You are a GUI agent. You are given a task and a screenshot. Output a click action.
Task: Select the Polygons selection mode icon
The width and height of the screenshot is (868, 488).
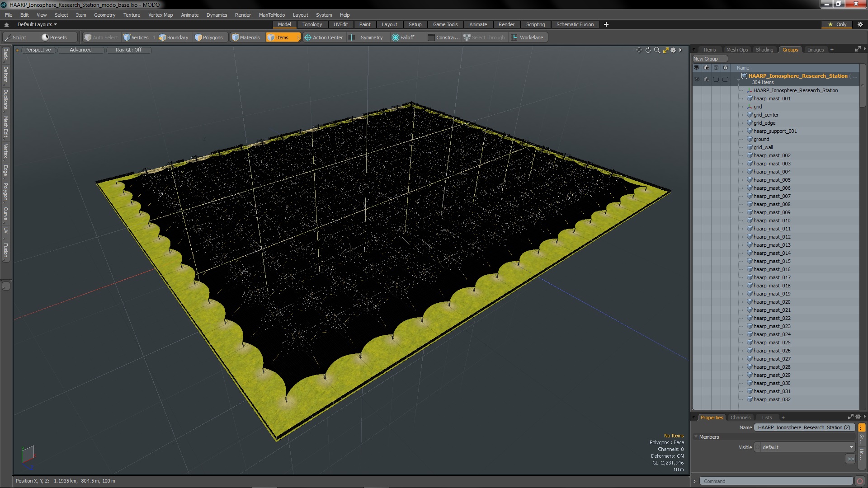198,38
